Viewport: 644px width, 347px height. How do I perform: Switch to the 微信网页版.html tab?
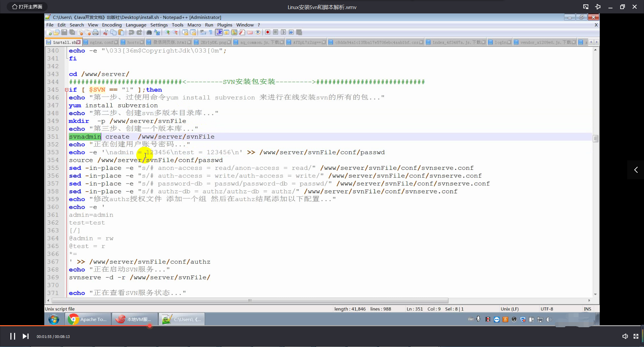(x=169, y=42)
